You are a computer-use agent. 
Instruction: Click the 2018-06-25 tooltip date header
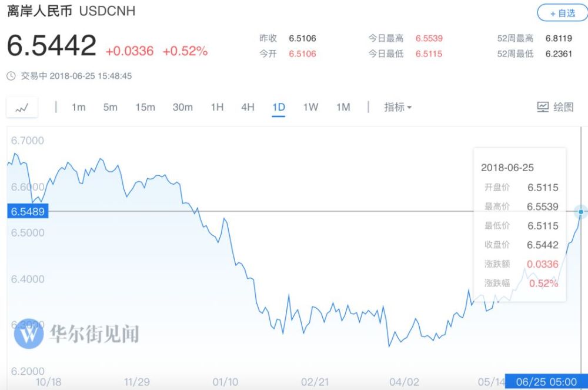[x=507, y=168]
